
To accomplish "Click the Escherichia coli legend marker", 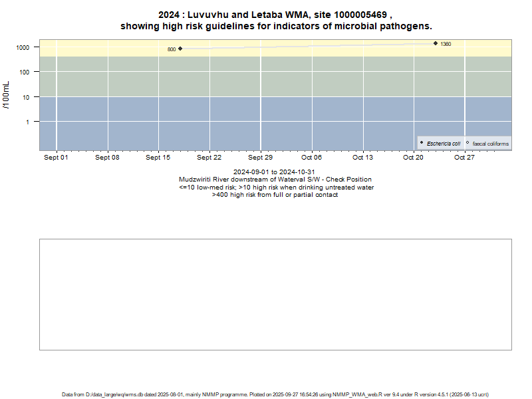I will (422, 143).
